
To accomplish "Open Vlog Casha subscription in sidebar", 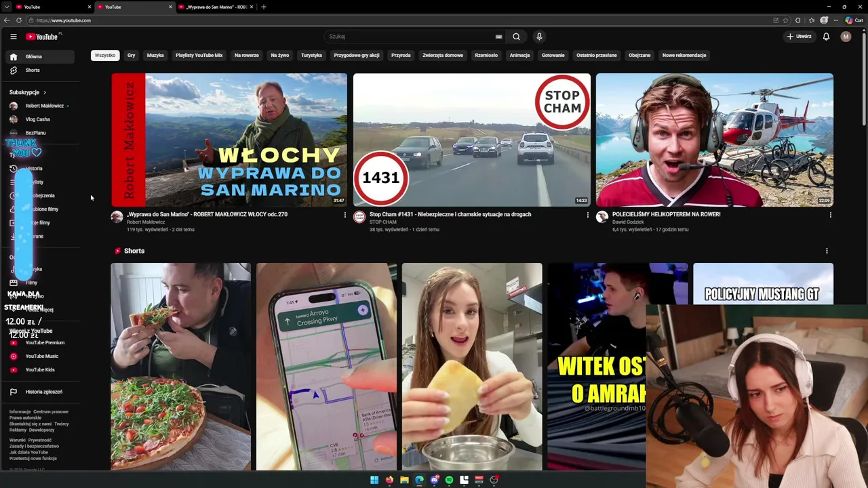I will point(40,119).
